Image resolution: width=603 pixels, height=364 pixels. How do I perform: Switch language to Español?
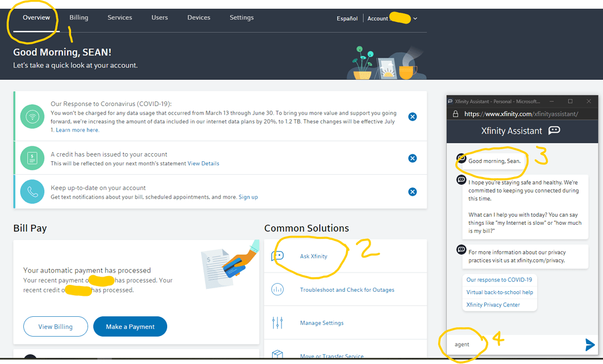[347, 19]
